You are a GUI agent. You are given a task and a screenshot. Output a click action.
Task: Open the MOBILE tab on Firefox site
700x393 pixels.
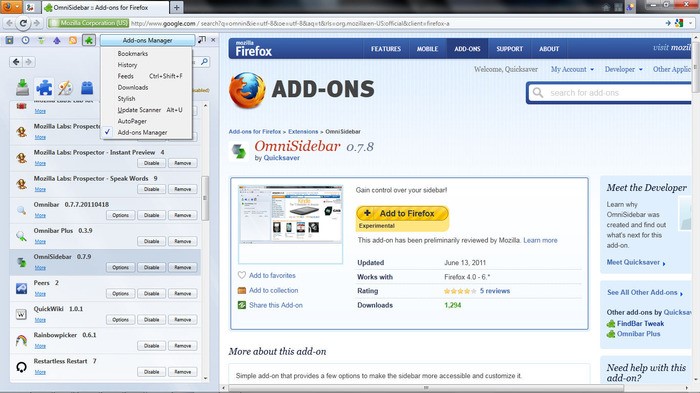(427, 49)
